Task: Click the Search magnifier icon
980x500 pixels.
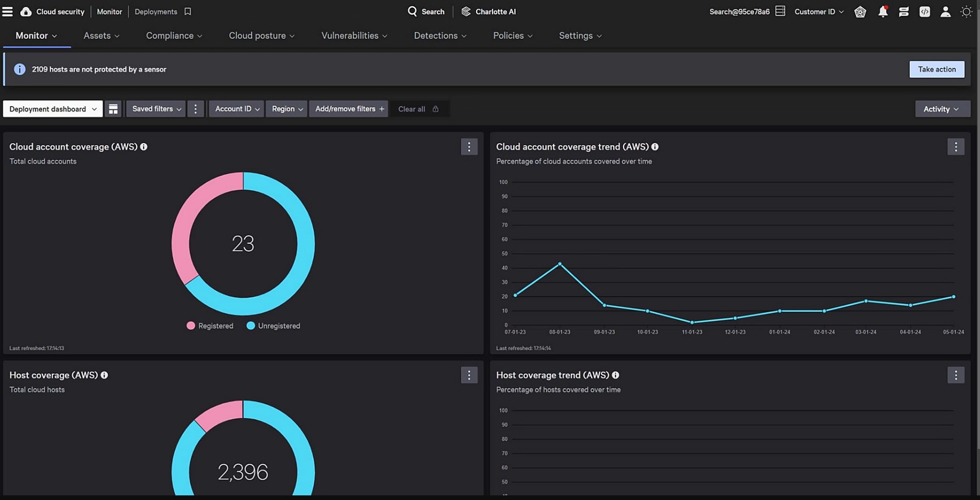Action: pyautogui.click(x=412, y=11)
